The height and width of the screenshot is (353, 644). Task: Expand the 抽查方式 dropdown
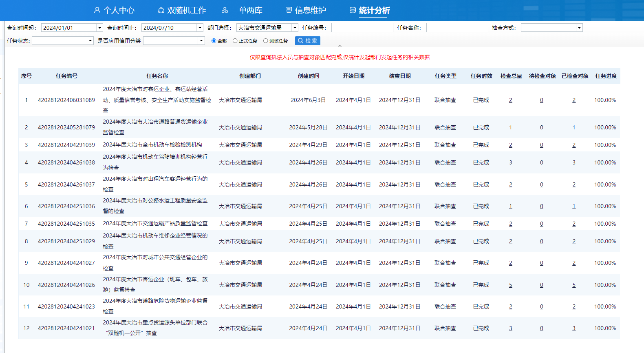tap(579, 28)
